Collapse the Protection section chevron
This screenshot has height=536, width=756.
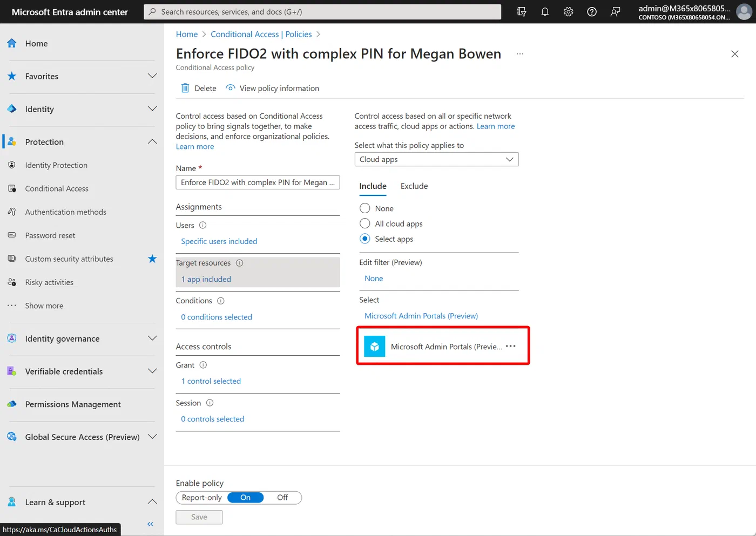(x=152, y=141)
